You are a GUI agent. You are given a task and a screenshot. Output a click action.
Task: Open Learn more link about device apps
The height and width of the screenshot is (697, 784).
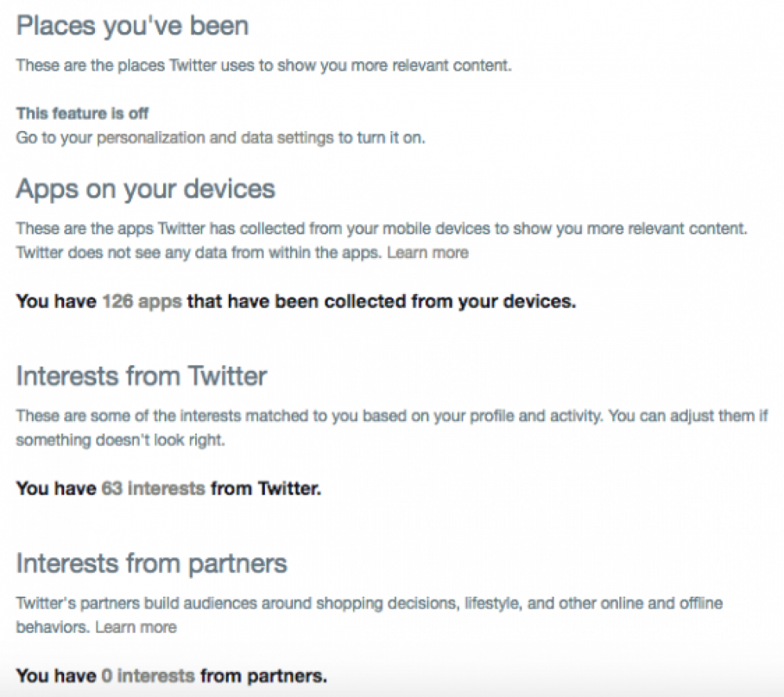pyautogui.click(x=427, y=252)
